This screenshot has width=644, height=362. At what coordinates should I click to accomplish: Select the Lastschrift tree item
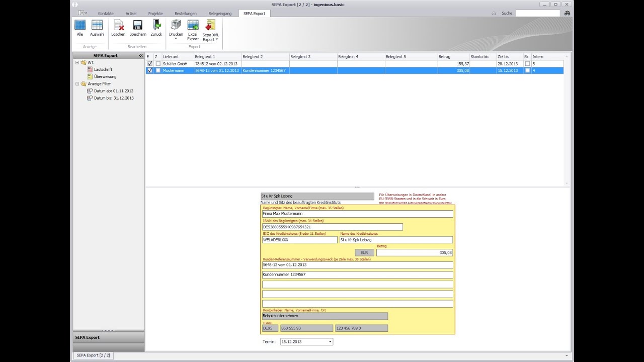[103, 69]
